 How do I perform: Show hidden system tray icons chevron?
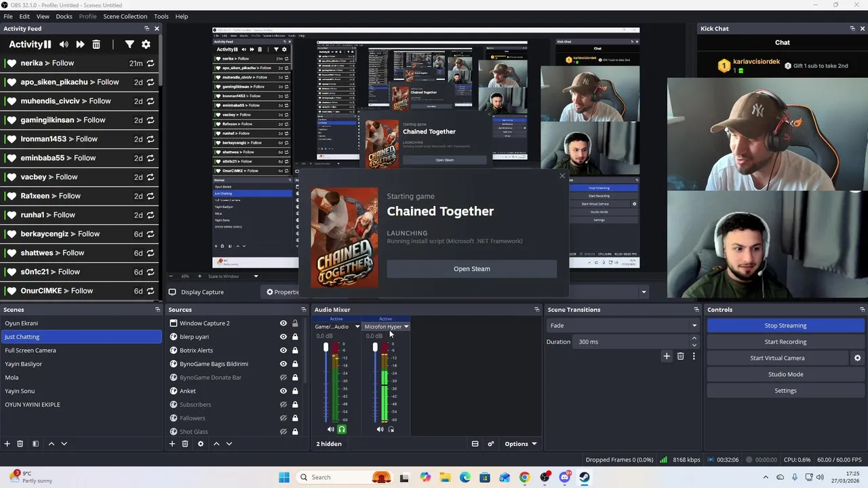(766, 477)
